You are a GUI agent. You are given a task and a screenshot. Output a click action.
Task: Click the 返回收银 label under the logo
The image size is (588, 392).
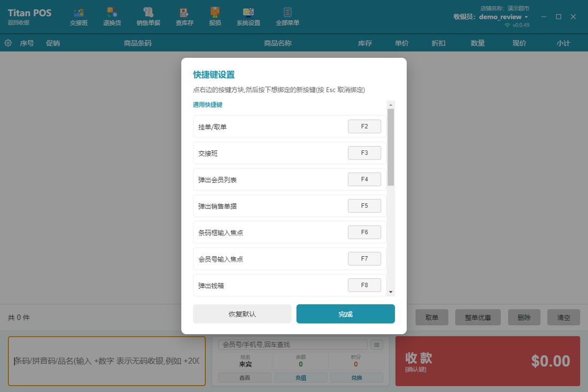(x=18, y=22)
